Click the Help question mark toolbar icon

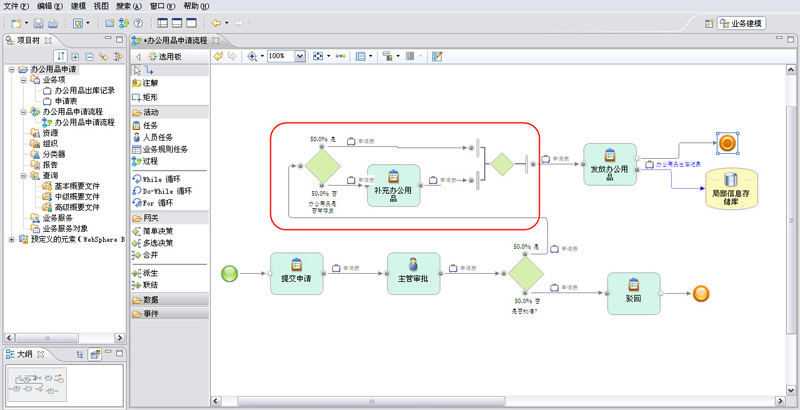(x=137, y=22)
